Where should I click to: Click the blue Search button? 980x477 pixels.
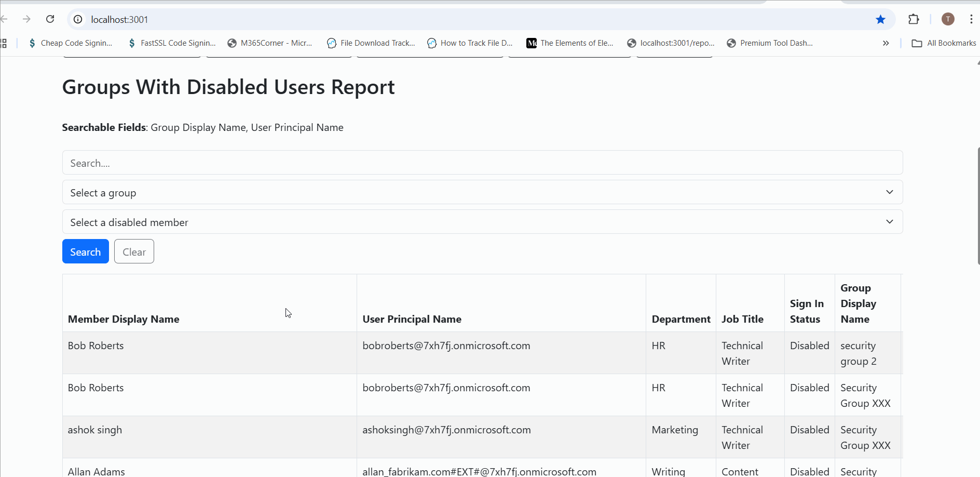click(x=86, y=251)
